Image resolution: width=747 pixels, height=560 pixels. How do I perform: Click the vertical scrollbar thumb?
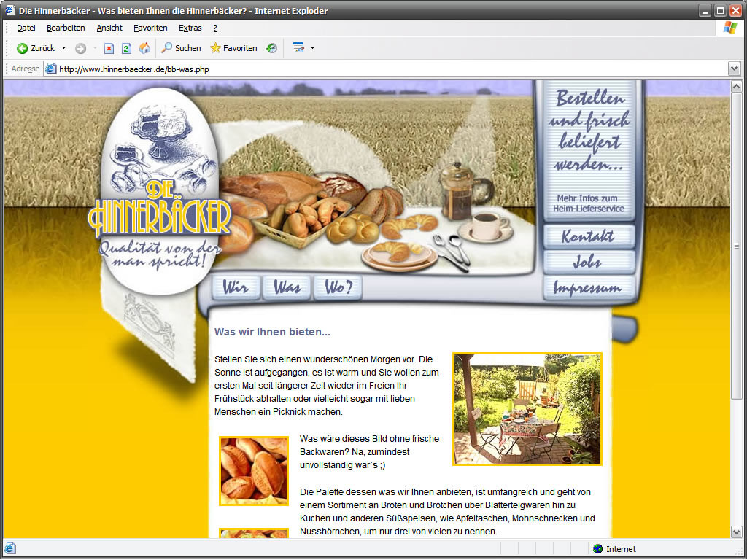pyautogui.click(x=737, y=246)
